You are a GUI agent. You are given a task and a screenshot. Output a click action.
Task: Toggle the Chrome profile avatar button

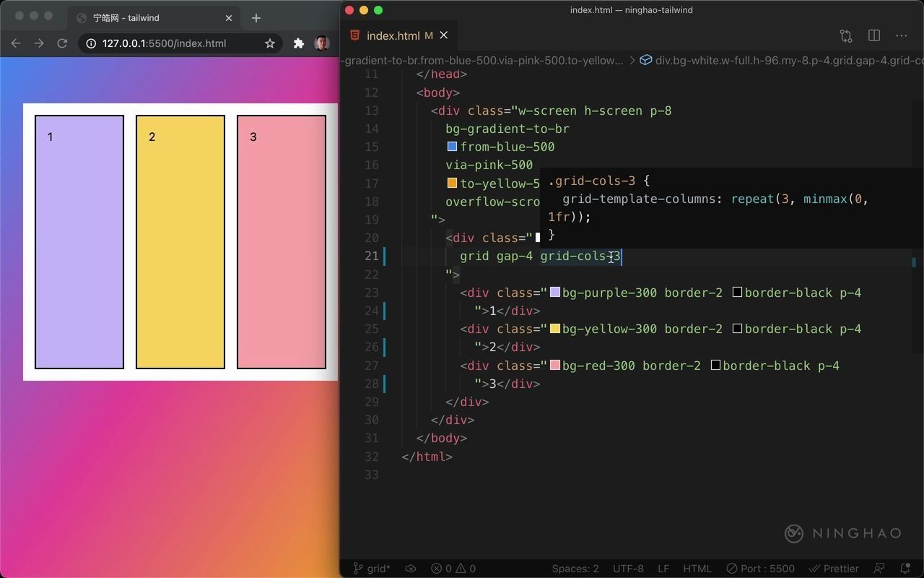point(321,43)
